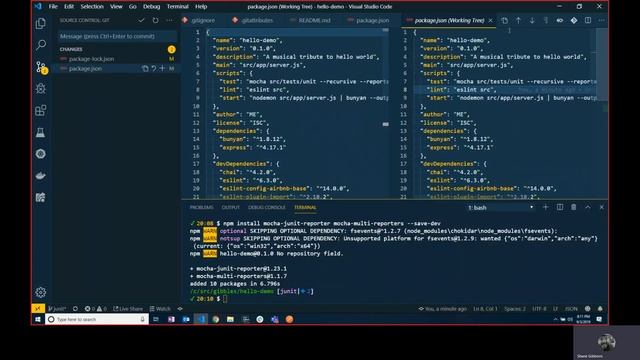
Task: Change language mode via JSON status item
Action: [x=571, y=309]
